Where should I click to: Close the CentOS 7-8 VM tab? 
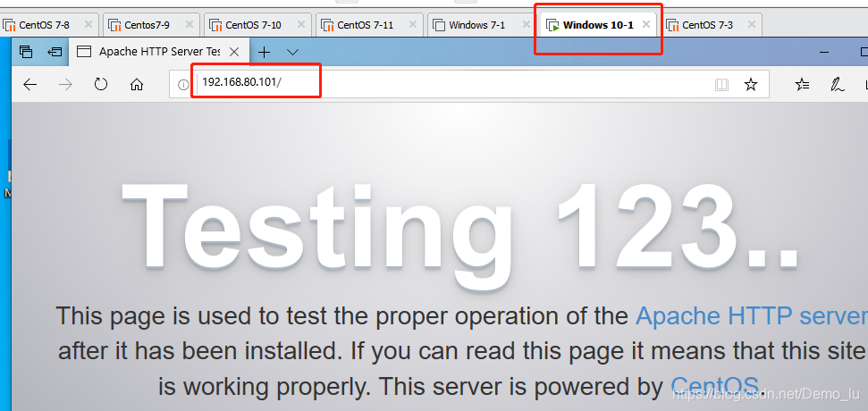[x=88, y=24]
